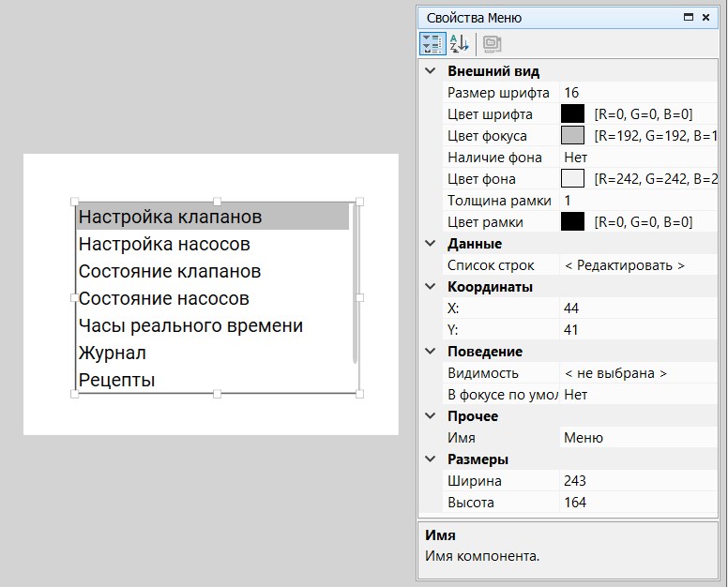
Task: Maximize the Свойства Меню panel
Action: click(x=689, y=18)
